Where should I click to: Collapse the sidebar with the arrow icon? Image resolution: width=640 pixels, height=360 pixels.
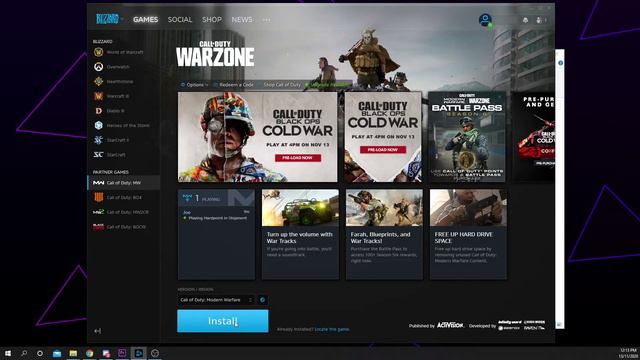coord(97,331)
